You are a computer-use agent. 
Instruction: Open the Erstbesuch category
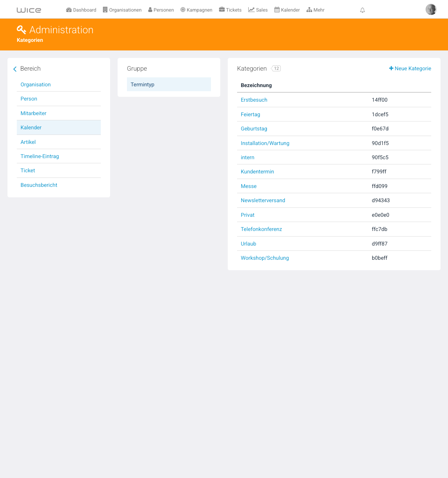pyautogui.click(x=254, y=100)
